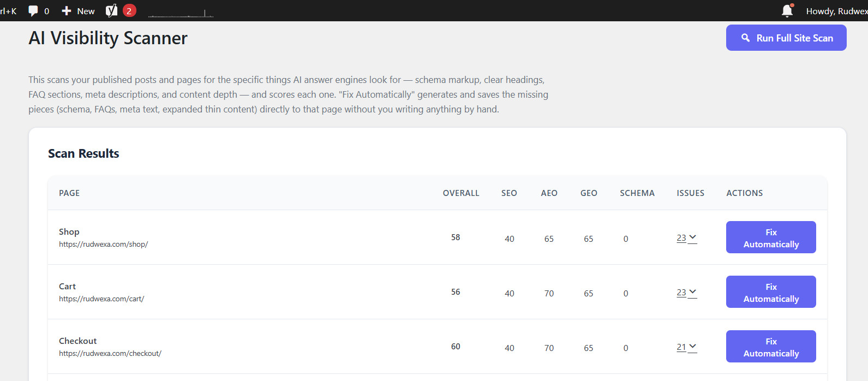Click the Scan Results heading
868x381 pixels.
pyautogui.click(x=83, y=153)
